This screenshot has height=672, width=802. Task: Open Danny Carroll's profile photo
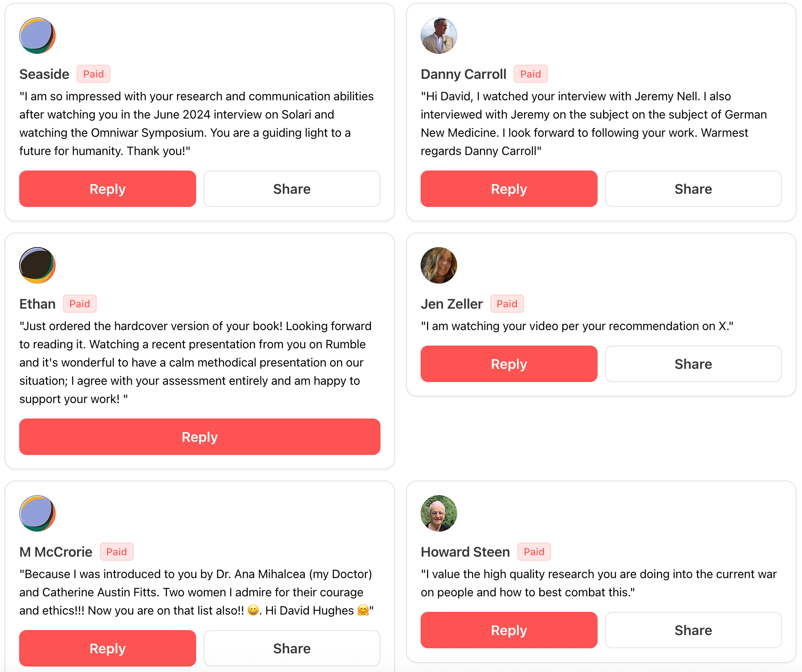(x=438, y=36)
